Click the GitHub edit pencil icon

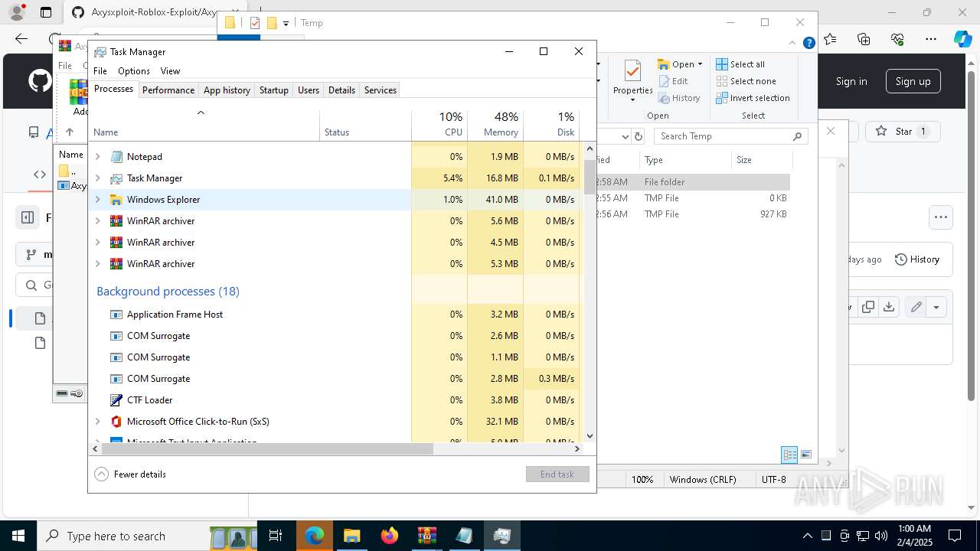pos(916,307)
